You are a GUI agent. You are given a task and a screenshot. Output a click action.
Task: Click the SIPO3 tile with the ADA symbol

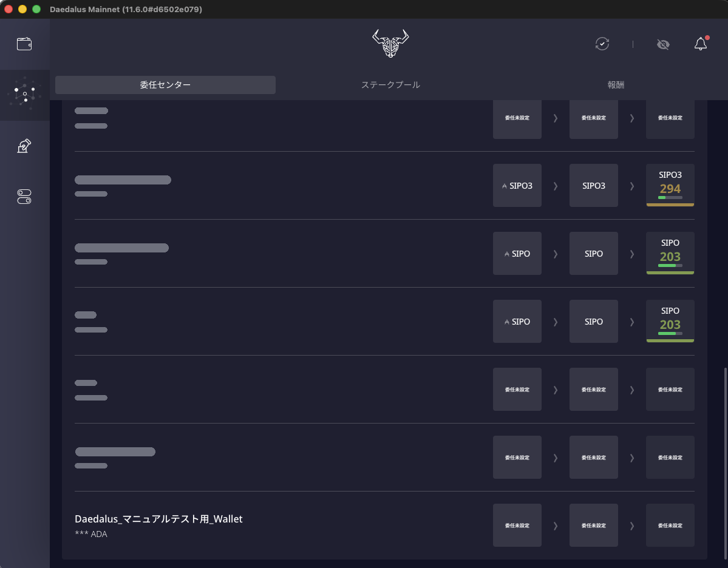[517, 186]
